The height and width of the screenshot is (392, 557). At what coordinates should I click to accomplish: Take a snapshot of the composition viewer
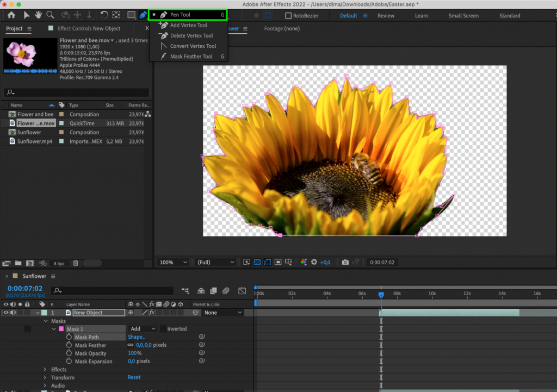(345, 262)
